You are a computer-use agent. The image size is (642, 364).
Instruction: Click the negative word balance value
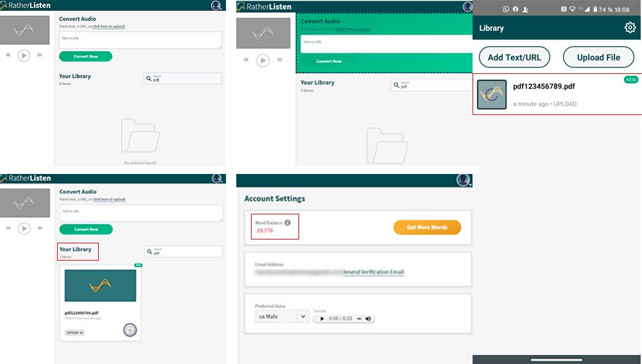(264, 230)
